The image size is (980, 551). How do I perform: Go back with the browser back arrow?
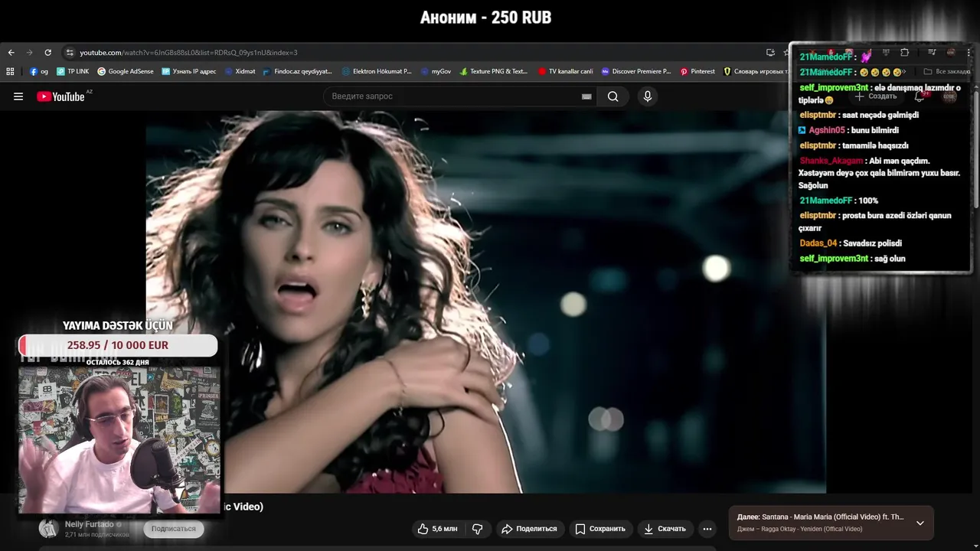pos(11,53)
